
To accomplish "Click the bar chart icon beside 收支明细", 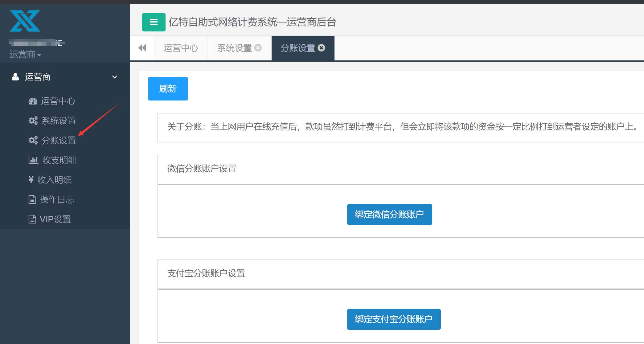I will click(x=33, y=160).
